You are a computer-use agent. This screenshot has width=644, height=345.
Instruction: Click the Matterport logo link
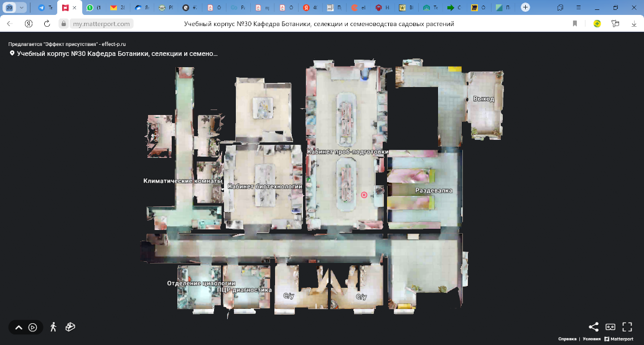click(618, 339)
